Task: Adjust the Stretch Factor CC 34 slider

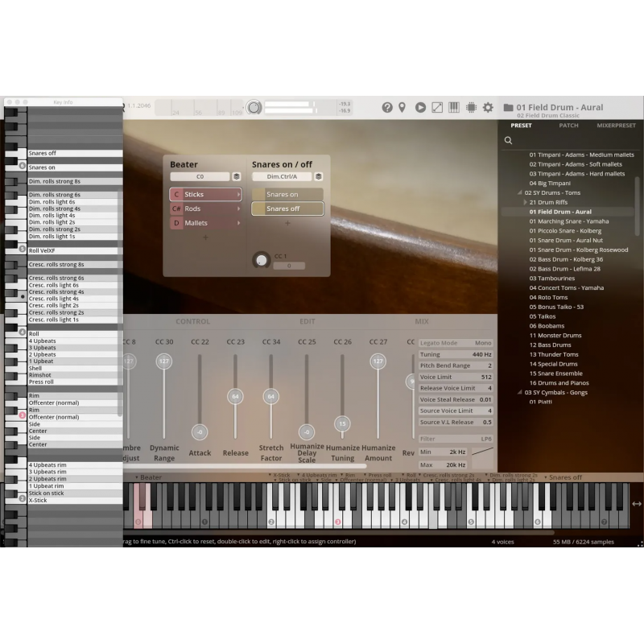Action: coord(271,397)
